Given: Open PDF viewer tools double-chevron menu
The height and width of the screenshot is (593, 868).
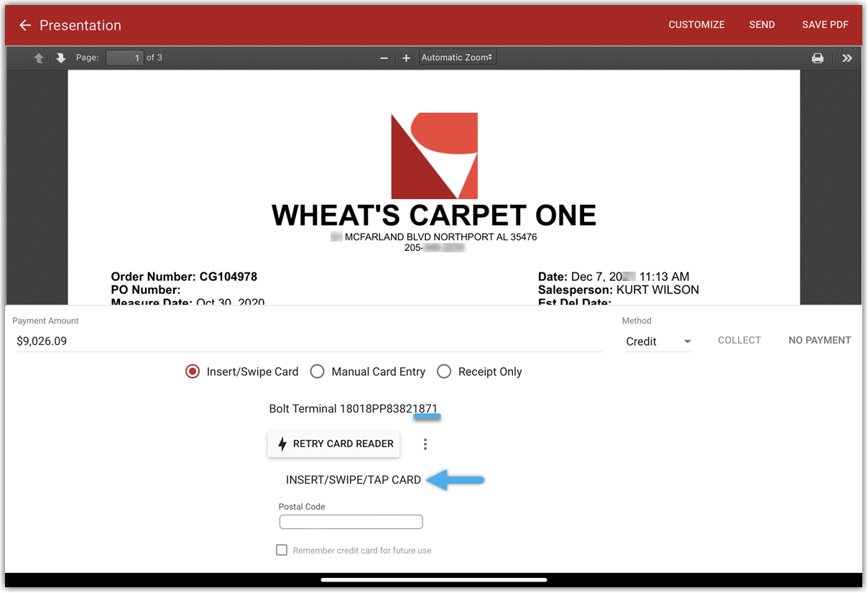Looking at the screenshot, I should (x=847, y=58).
